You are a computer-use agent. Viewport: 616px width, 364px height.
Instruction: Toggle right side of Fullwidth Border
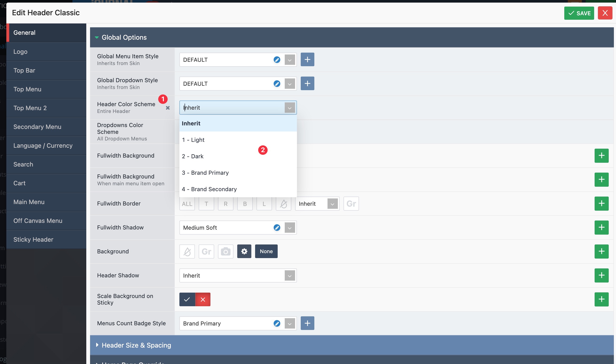click(x=225, y=204)
